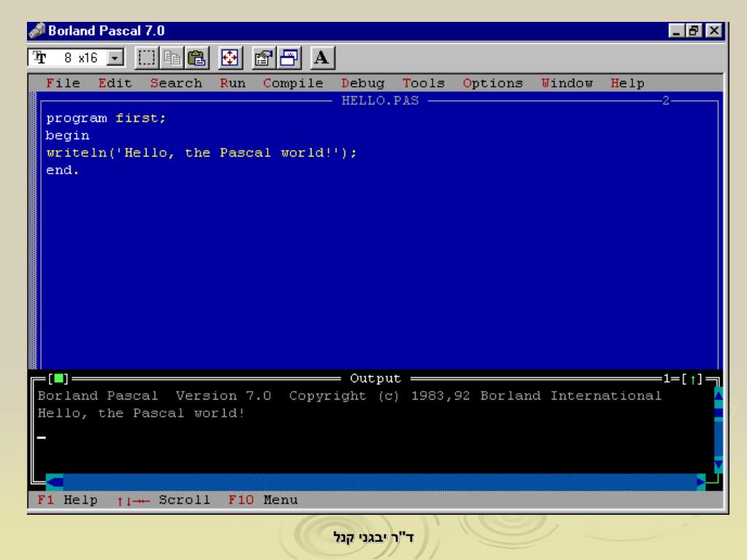This screenshot has height=560, width=747.
Task: Click the Font 'A' toolbar icon
Action: tap(322, 58)
